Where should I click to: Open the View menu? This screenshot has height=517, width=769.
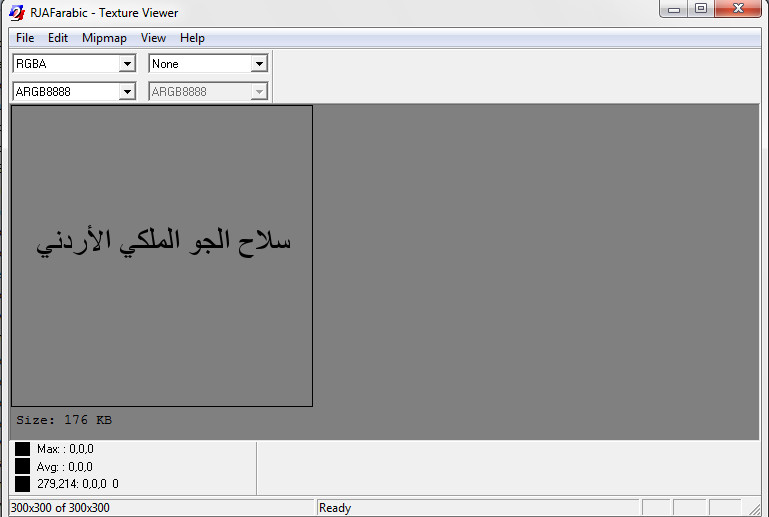click(x=154, y=38)
